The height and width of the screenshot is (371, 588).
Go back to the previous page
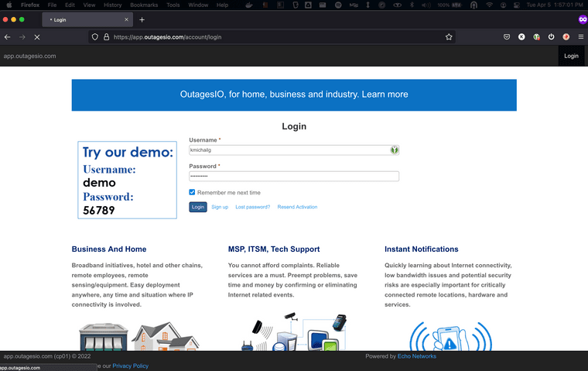point(8,37)
